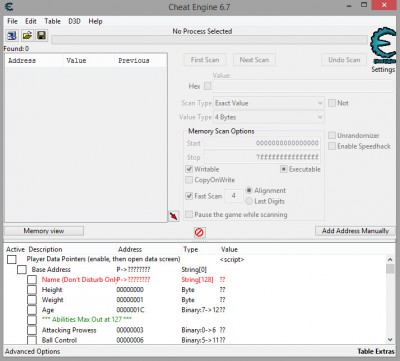Toggle the Age entry checkbox
This screenshot has width=400, height=361.
(x=32, y=310)
